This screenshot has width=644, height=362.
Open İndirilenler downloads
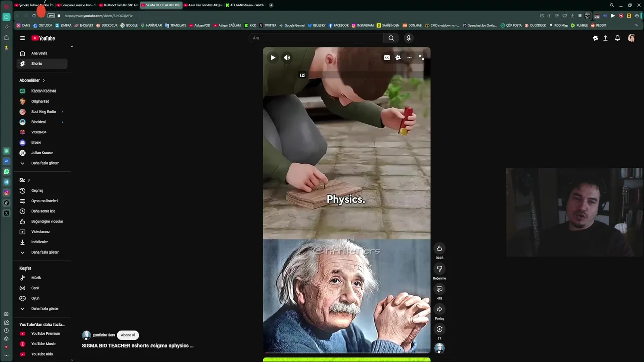point(42,242)
